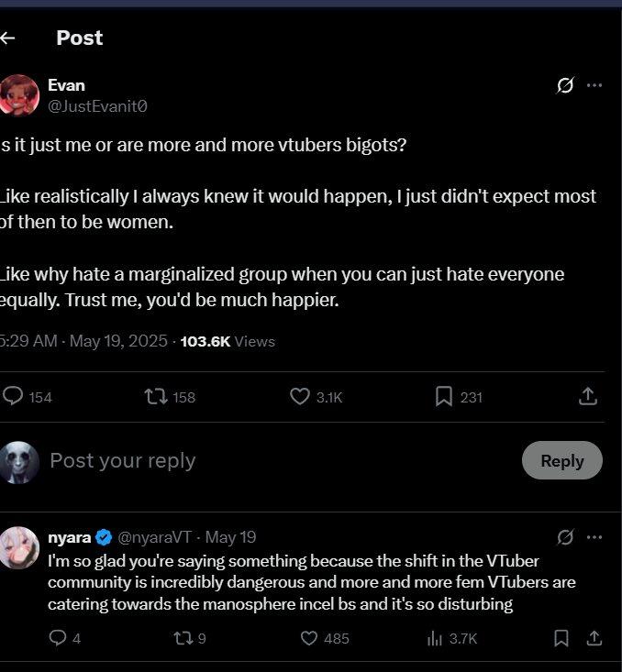This screenshot has height=672, width=622.
Task: Share Evan's post via the share icon
Action: 588,396
